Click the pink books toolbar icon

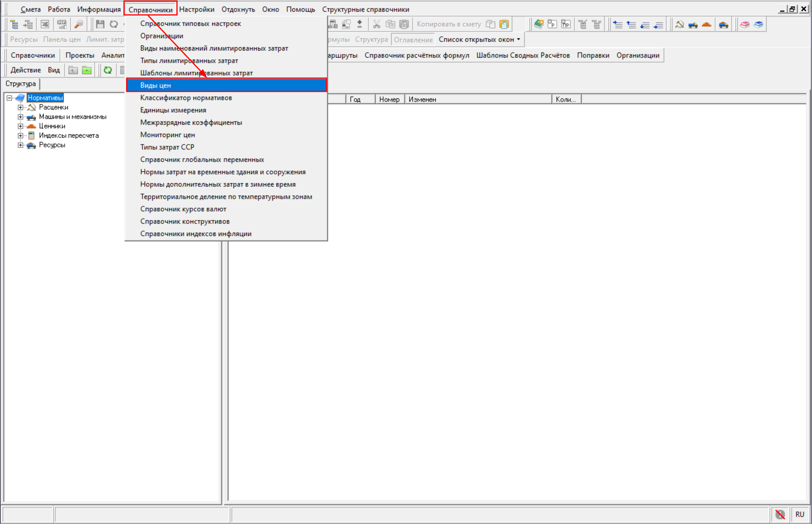coord(745,24)
